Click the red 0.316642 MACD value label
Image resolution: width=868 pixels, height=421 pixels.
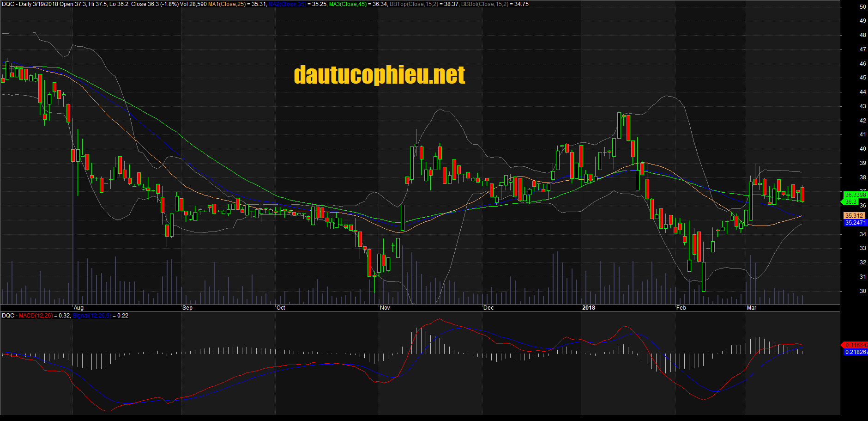855,345
